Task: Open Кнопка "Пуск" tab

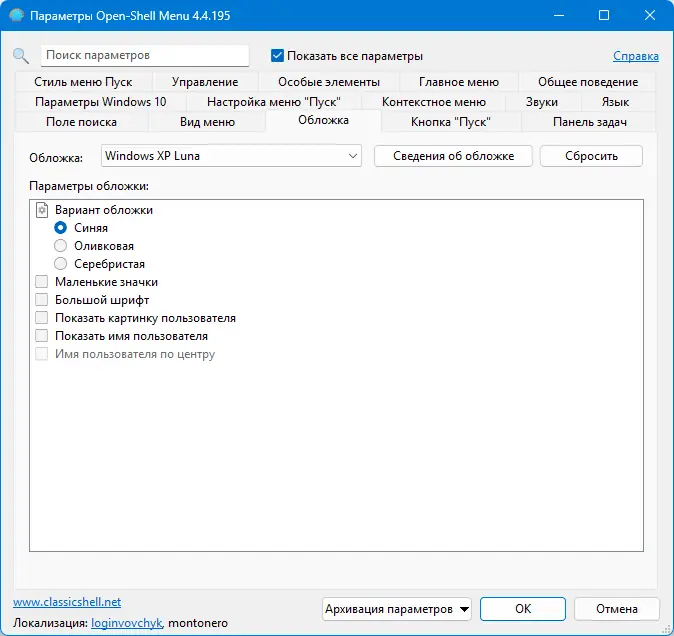Action: point(450,122)
